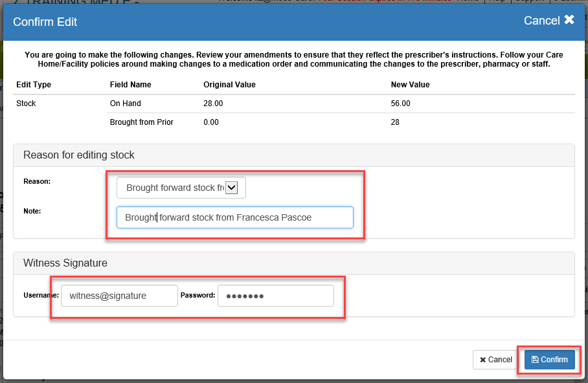The width and height of the screenshot is (588, 383).
Task: Click the Stock edit type cell
Action: [26, 104]
